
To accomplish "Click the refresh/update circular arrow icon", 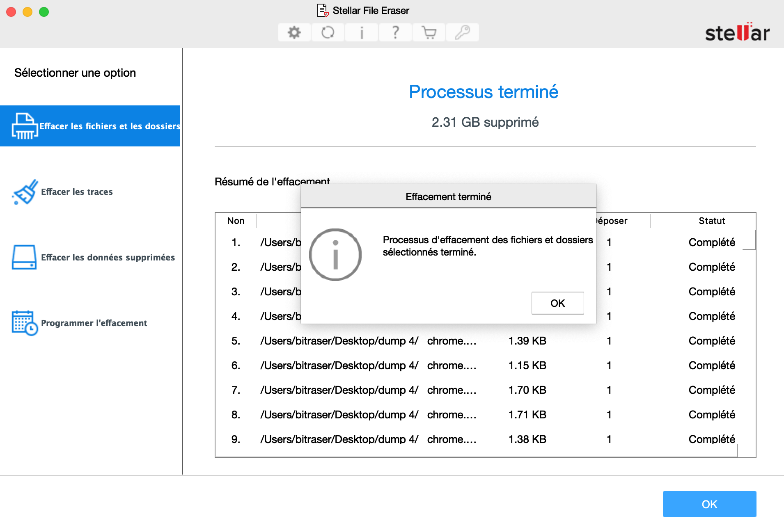I will [328, 32].
